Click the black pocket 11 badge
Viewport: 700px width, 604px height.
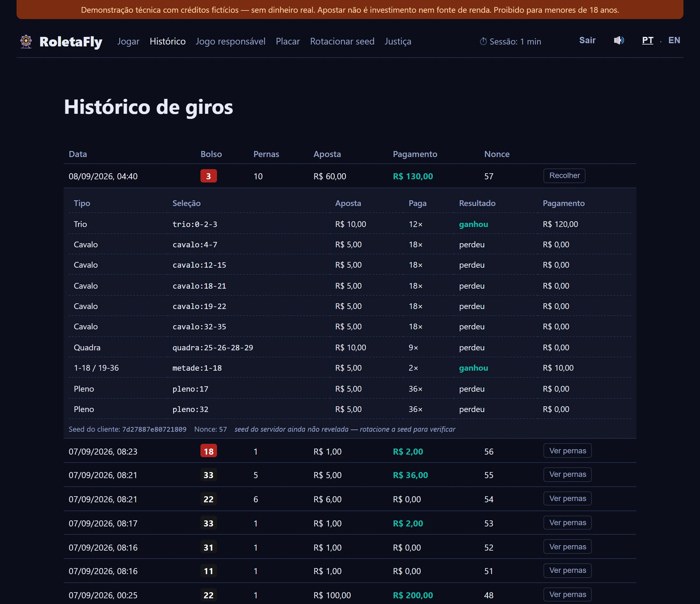pyautogui.click(x=208, y=571)
